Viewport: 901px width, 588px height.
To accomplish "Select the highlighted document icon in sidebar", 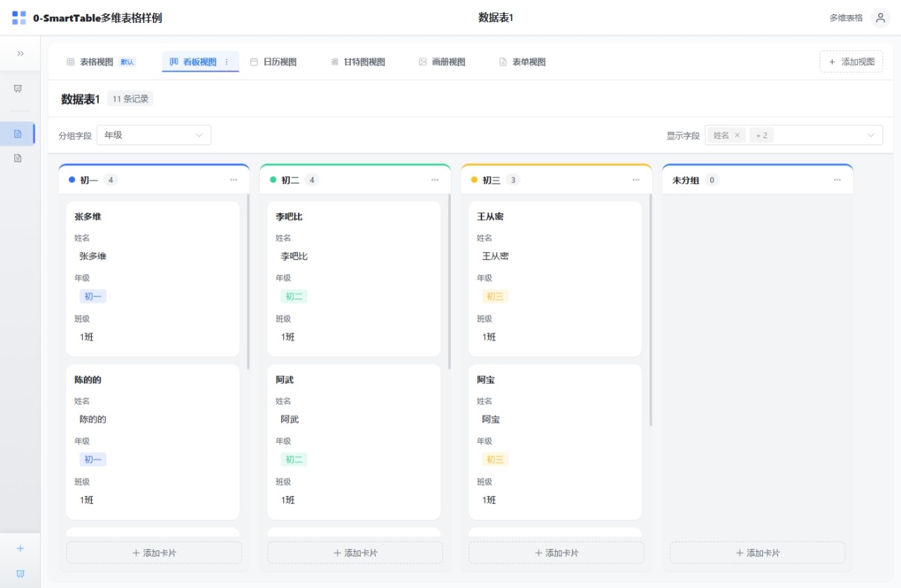I will pos(18,133).
